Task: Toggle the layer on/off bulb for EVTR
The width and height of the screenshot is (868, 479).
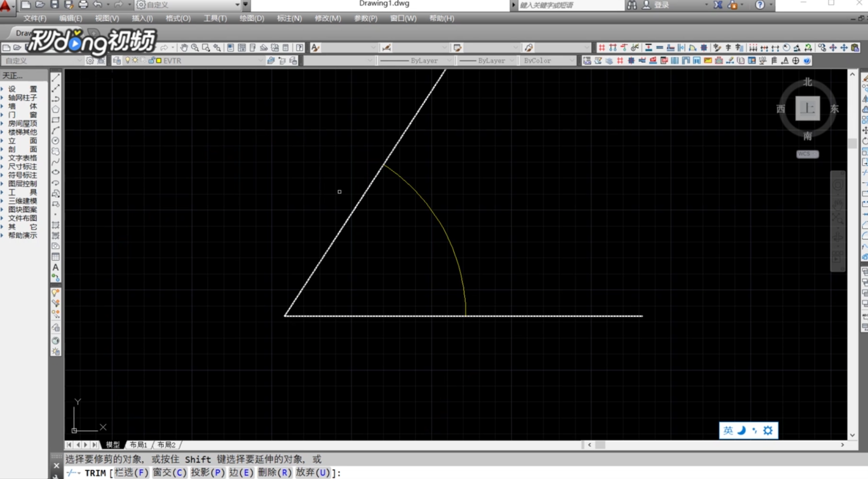Action: point(128,61)
